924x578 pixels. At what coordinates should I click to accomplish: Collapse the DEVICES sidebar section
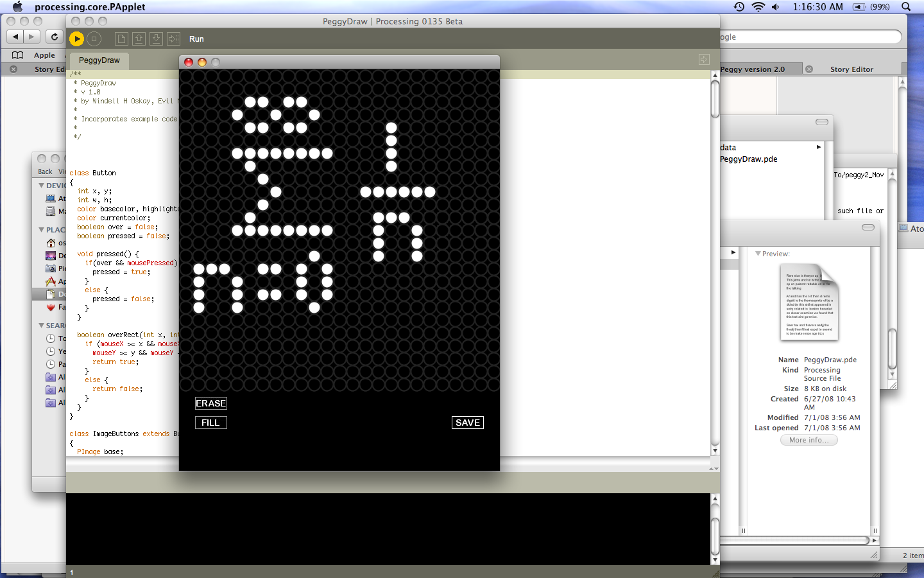pyautogui.click(x=42, y=186)
